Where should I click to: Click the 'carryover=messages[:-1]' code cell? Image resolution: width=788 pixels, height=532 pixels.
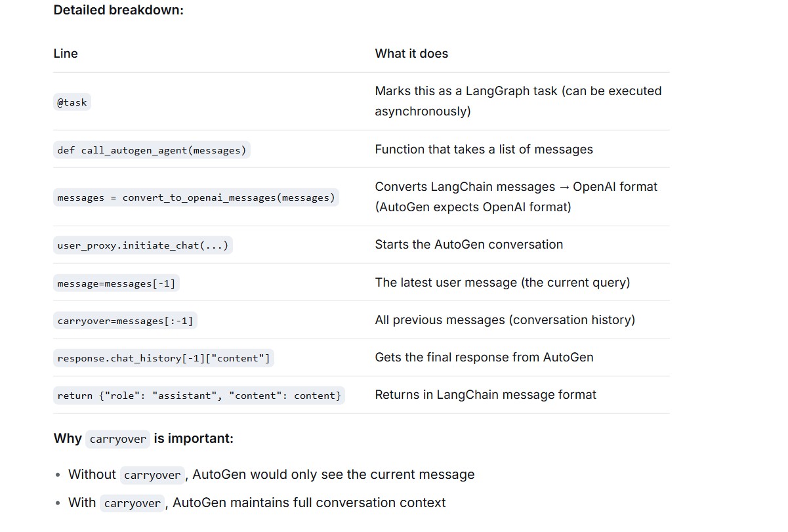pyautogui.click(x=125, y=321)
